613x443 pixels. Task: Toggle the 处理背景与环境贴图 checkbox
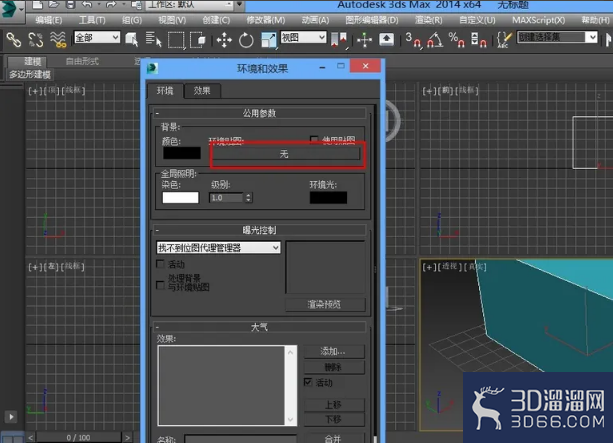coord(160,285)
